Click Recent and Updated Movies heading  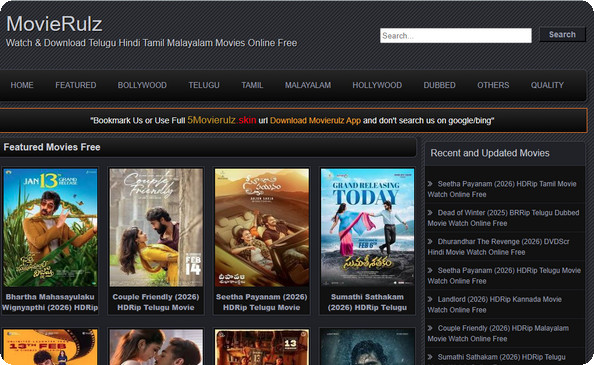[x=490, y=153]
